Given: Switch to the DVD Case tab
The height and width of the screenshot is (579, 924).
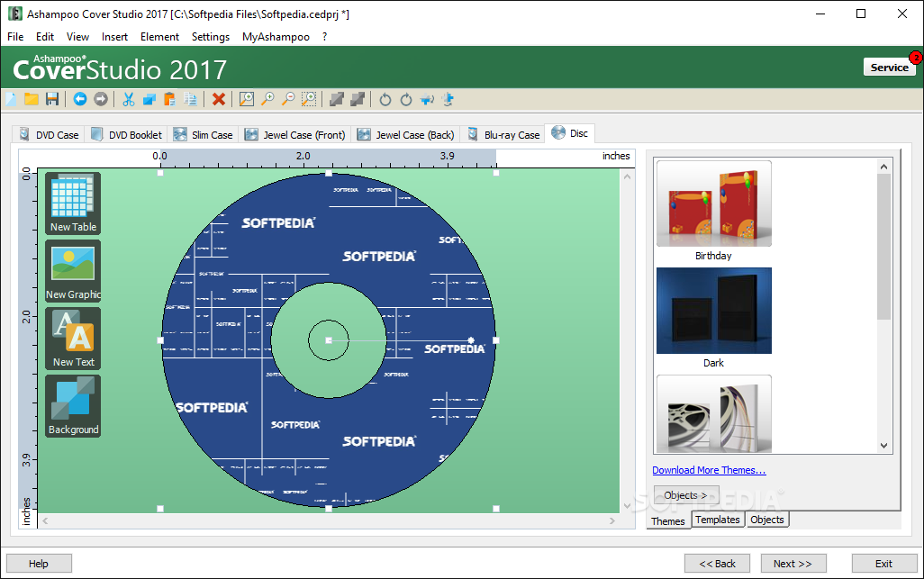Looking at the screenshot, I should [49, 134].
